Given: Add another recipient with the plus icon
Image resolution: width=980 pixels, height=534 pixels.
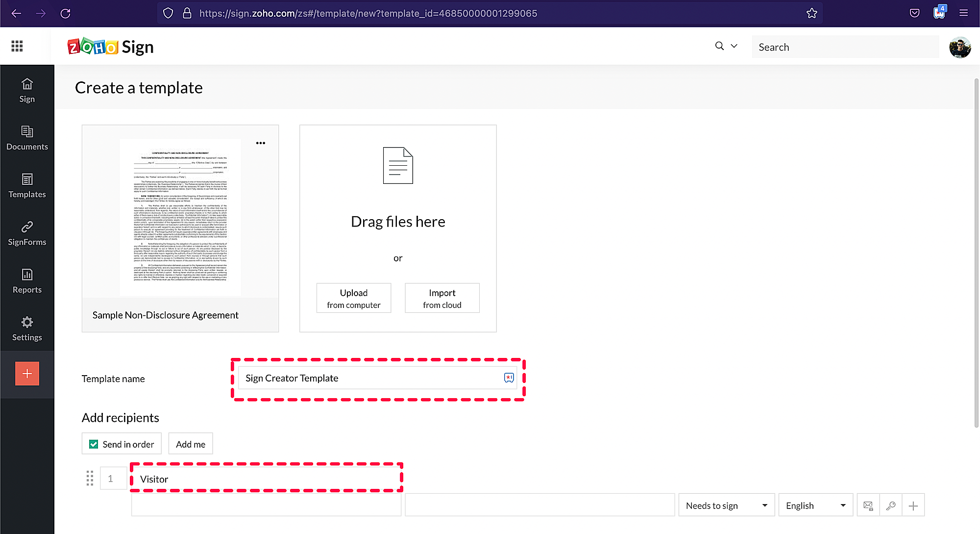Looking at the screenshot, I should [x=913, y=506].
